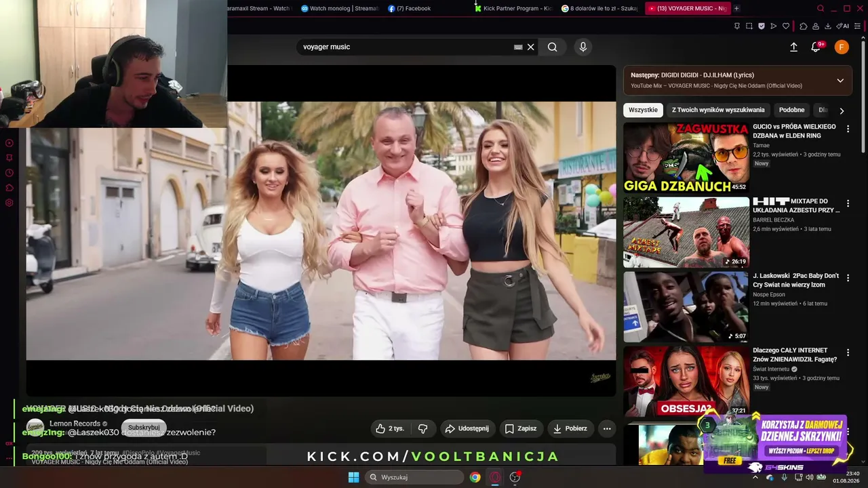Click the 'Subskrybuj' button
Viewport: 868px width, 488px height.
(x=144, y=428)
